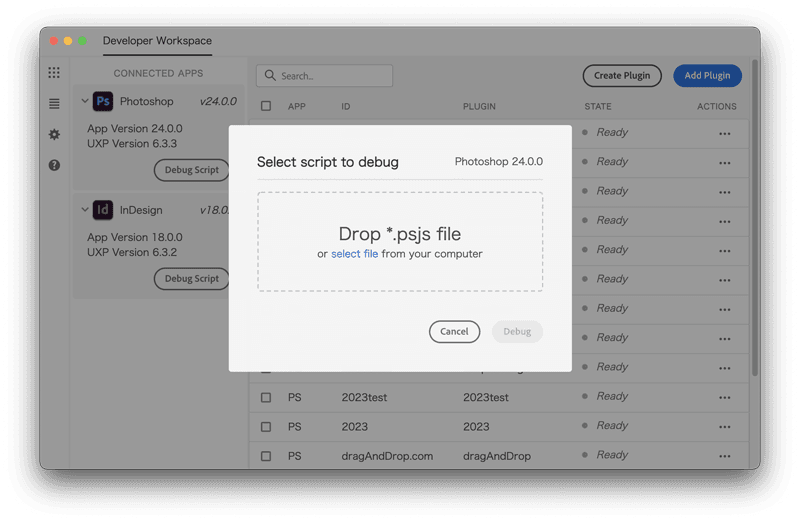The height and width of the screenshot is (522, 800).
Task: Click the list view icon in sidebar
Action: pyautogui.click(x=54, y=103)
